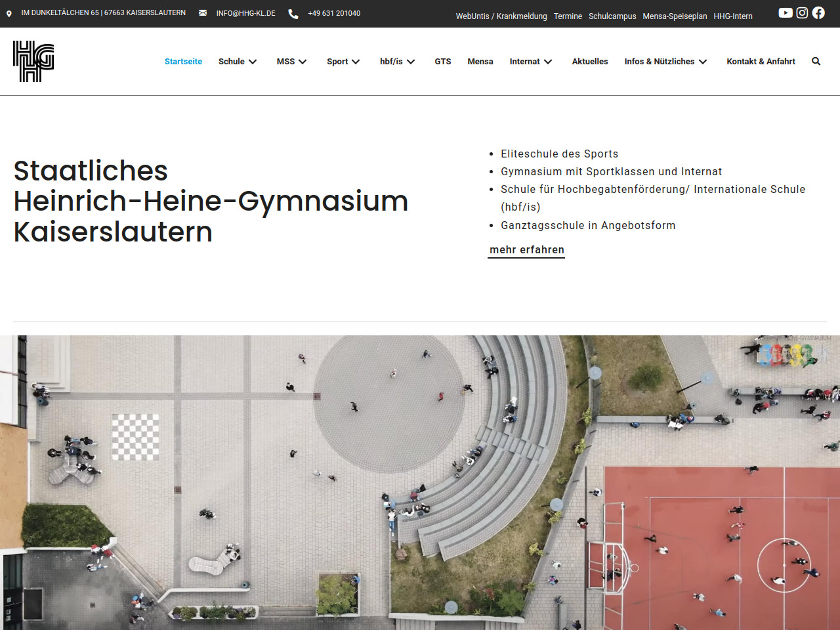Click the aerial schoolyard hero image
The image size is (840, 630).
point(420,482)
